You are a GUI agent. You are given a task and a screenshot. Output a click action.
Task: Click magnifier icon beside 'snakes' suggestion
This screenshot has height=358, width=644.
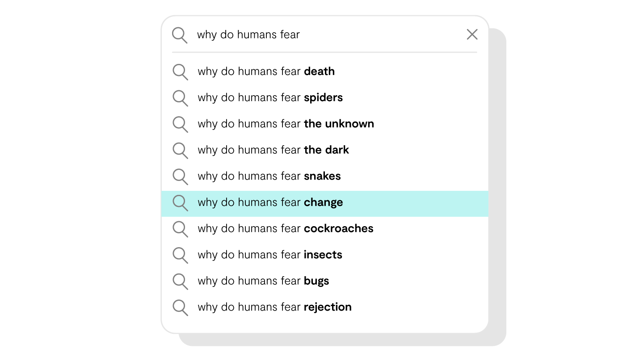(x=180, y=176)
